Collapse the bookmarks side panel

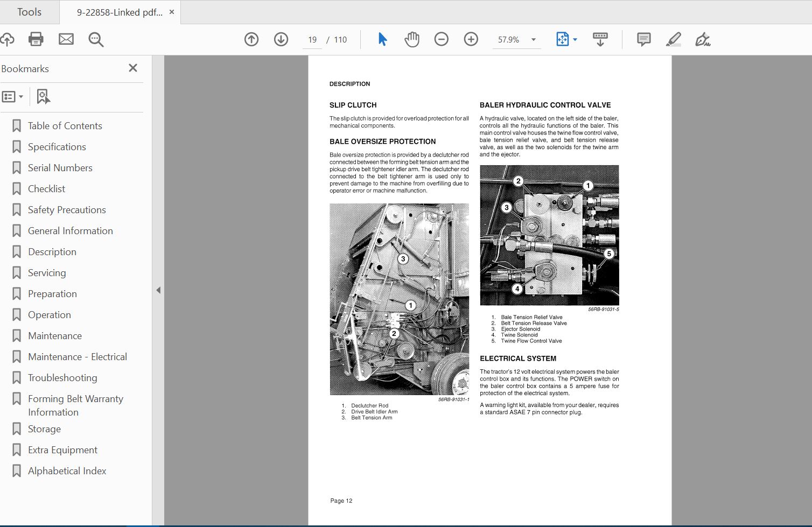[158, 290]
